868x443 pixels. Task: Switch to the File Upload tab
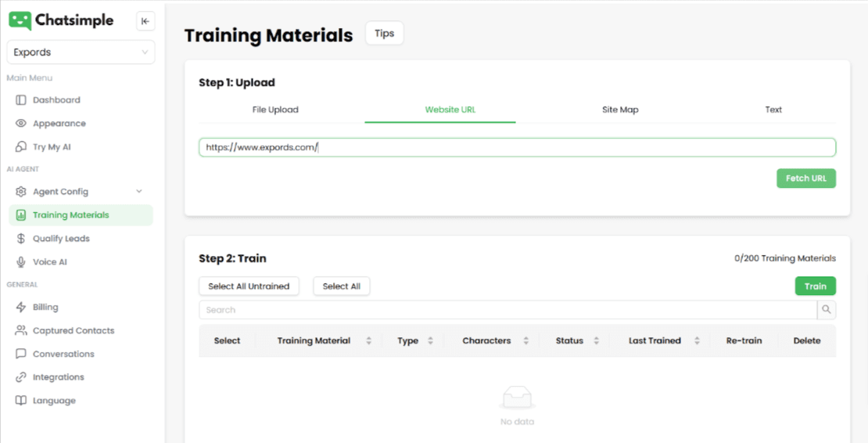[x=275, y=110]
